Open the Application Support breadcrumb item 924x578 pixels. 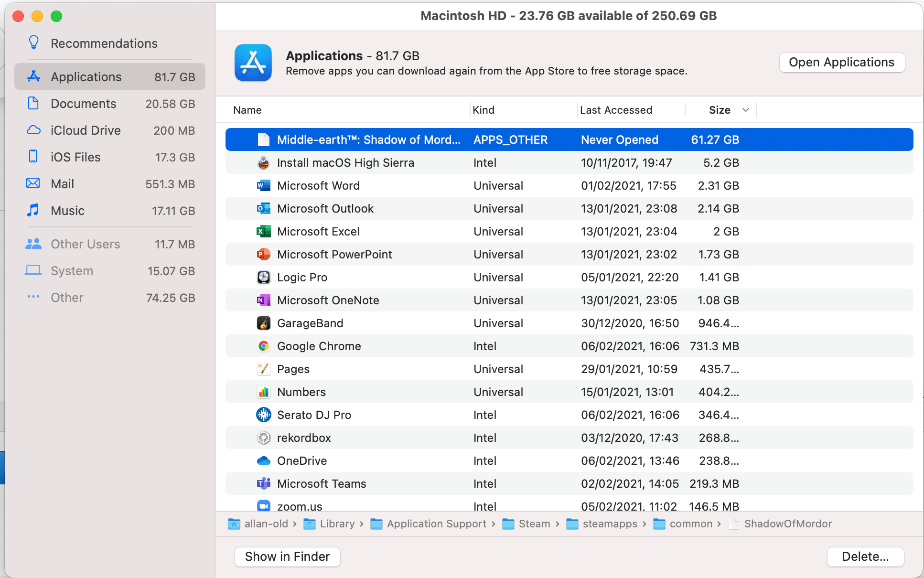(436, 524)
